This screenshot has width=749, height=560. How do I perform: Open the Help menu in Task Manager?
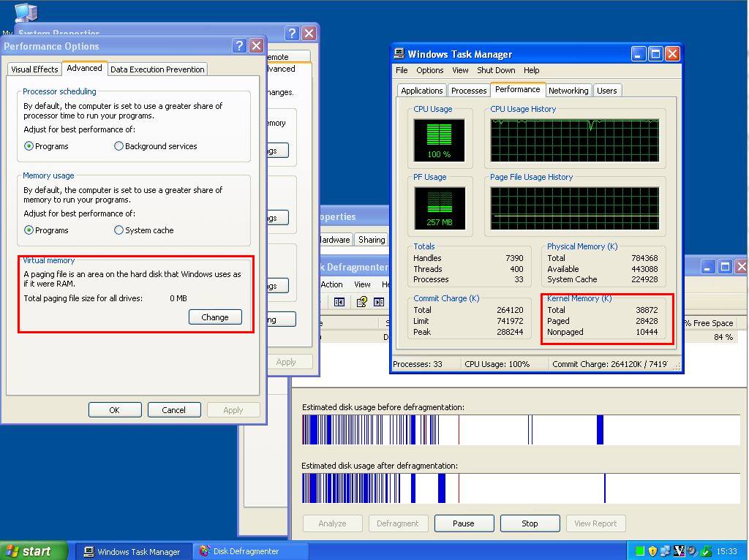[x=531, y=70]
